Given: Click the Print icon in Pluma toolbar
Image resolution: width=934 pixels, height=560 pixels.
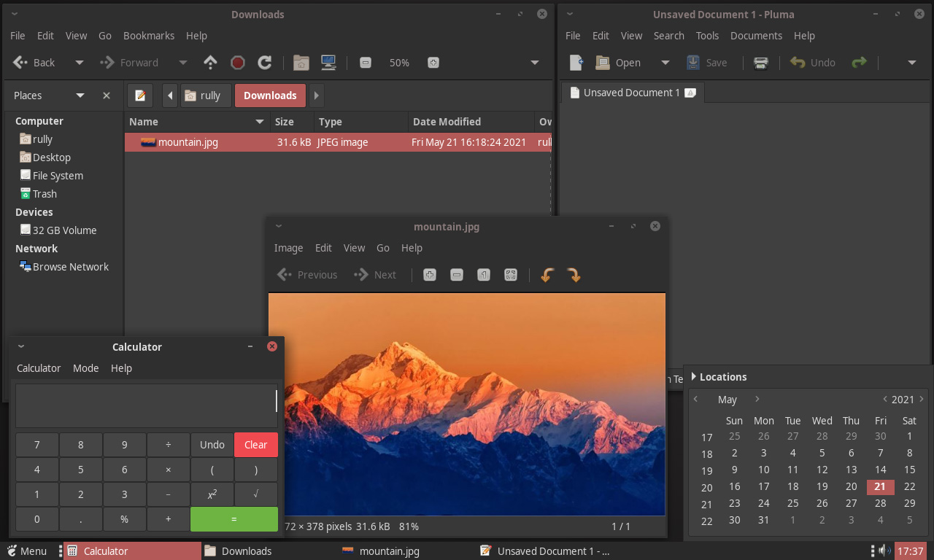Looking at the screenshot, I should tap(760, 63).
